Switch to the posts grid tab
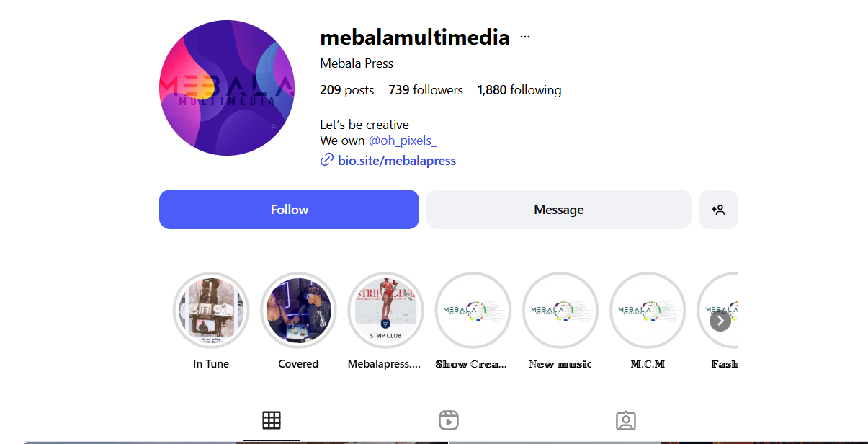868x444 pixels. click(272, 420)
